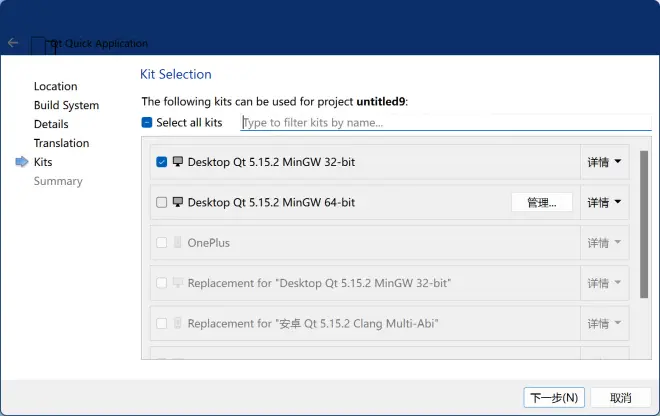Click Replacement for "安卓 Qt 5.15.2 Clang Multi-Abi" label
The width and height of the screenshot is (660, 416).
pos(313,323)
